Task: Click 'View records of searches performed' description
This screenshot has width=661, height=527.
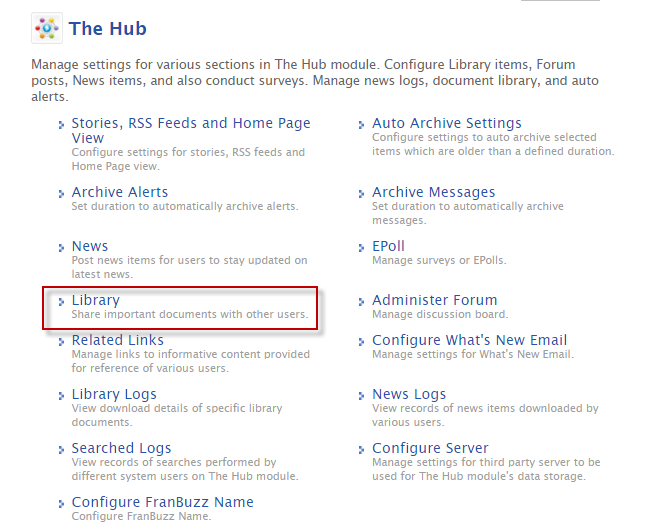Action: point(185,469)
